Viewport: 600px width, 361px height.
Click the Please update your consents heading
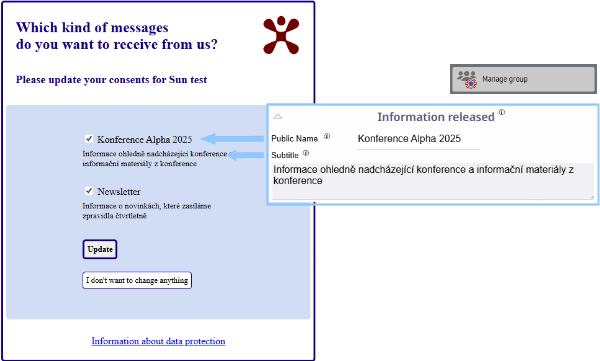point(111,80)
